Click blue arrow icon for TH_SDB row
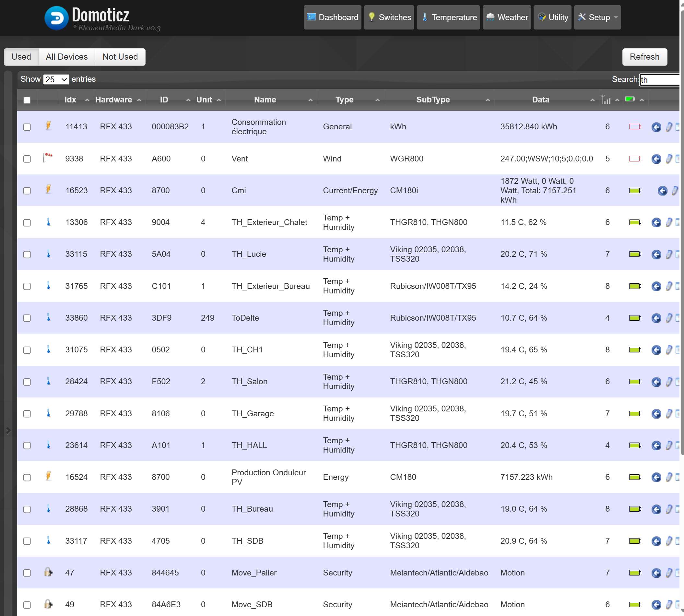The image size is (684, 616). (x=656, y=541)
